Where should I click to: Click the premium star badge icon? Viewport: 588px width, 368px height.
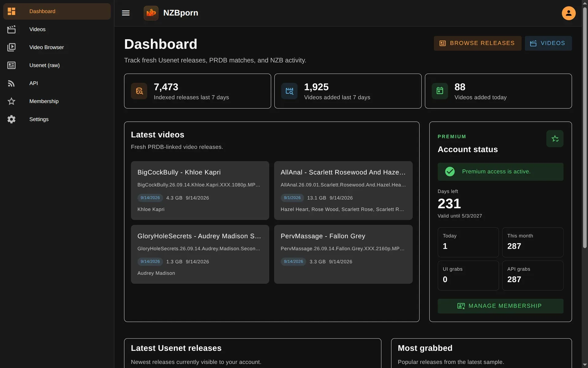[555, 139]
